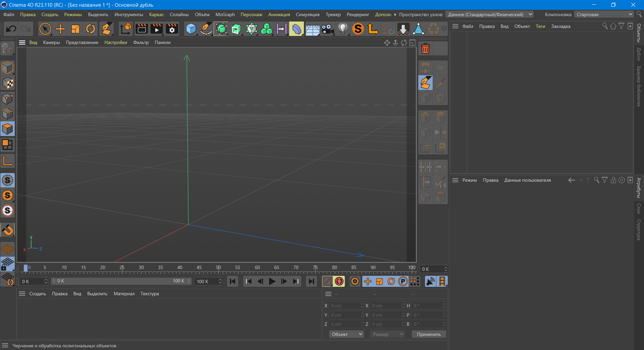Open the 'Рендеринг' menu
Image resolution: width=644 pixels, height=350 pixels.
[x=358, y=14]
